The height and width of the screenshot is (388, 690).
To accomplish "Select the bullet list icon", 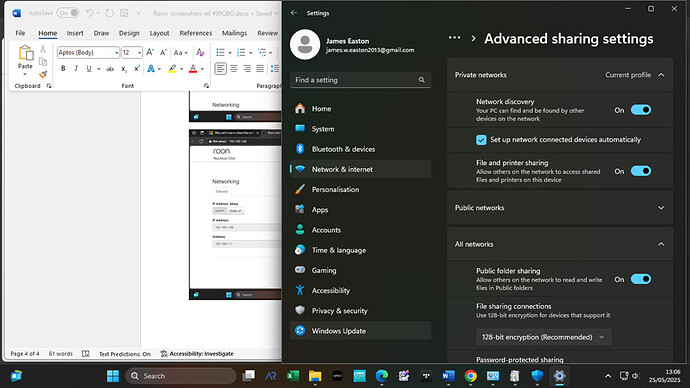I will pos(220,53).
